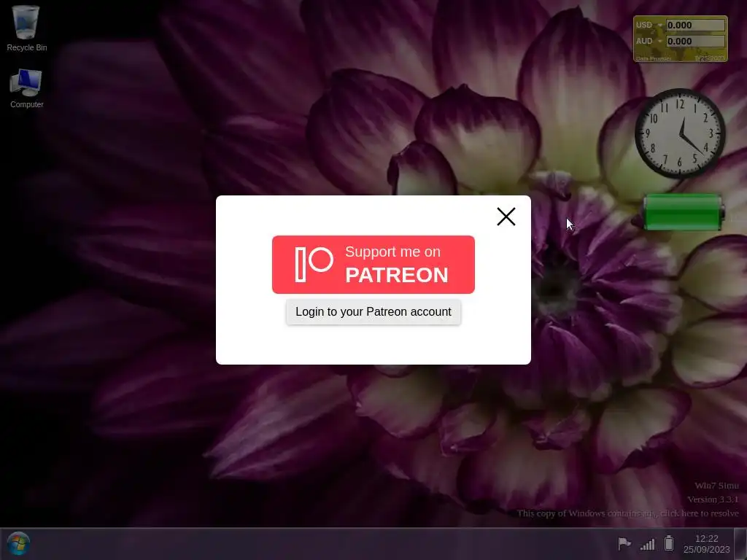Click the Data Provider link in currency gadget
The image size is (747, 560).
pyautogui.click(x=653, y=58)
